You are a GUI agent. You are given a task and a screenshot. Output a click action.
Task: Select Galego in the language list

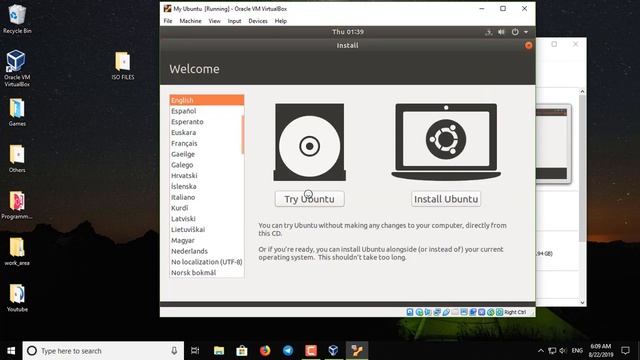point(207,165)
